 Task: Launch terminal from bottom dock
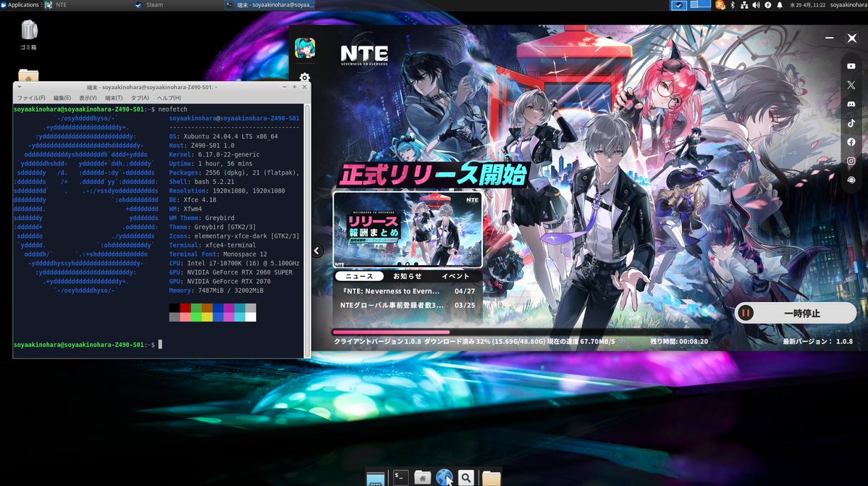click(400, 477)
